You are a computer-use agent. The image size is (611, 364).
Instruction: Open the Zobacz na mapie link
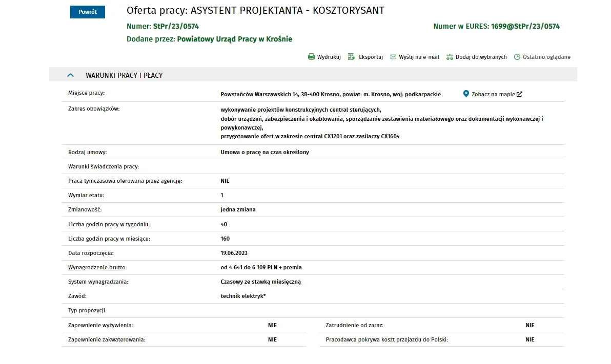pyautogui.click(x=493, y=94)
